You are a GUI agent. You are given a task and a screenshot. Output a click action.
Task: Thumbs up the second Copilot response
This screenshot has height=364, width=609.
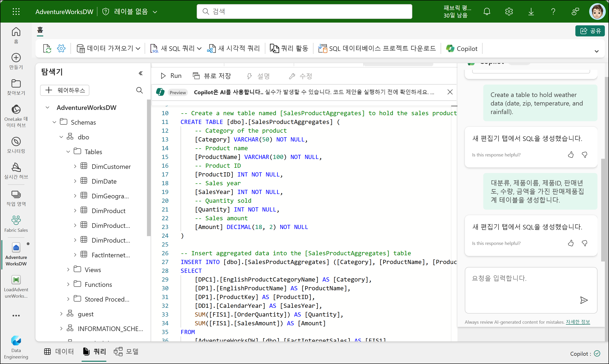click(x=571, y=243)
